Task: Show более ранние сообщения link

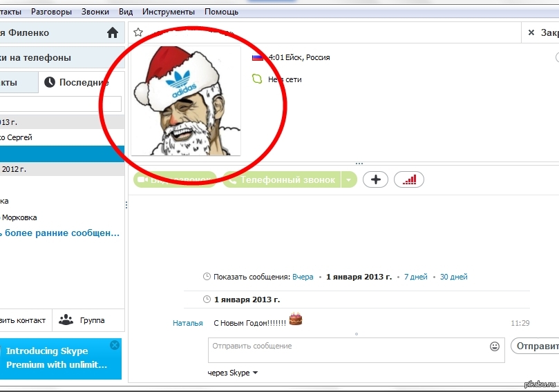Action: 59,233
